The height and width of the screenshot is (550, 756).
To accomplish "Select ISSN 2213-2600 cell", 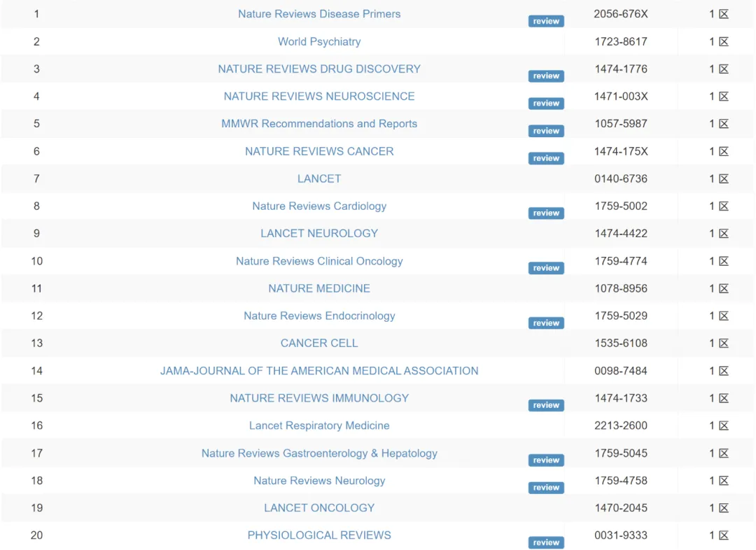I will 621,425.
